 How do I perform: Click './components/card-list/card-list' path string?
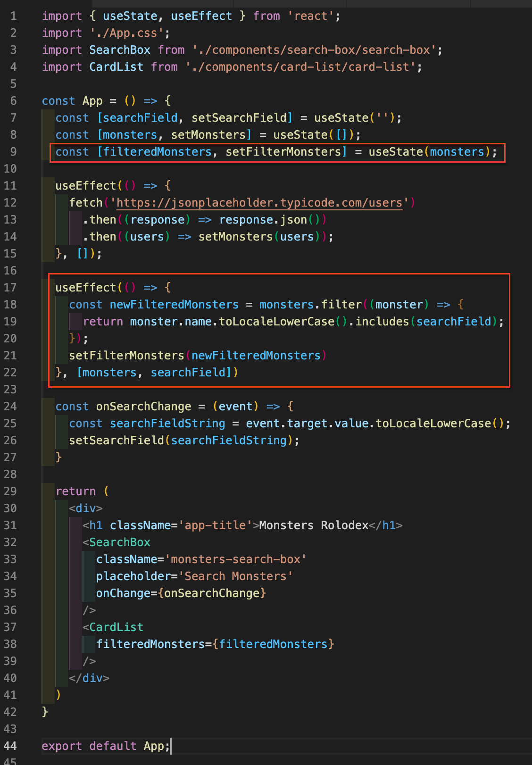tap(300, 67)
